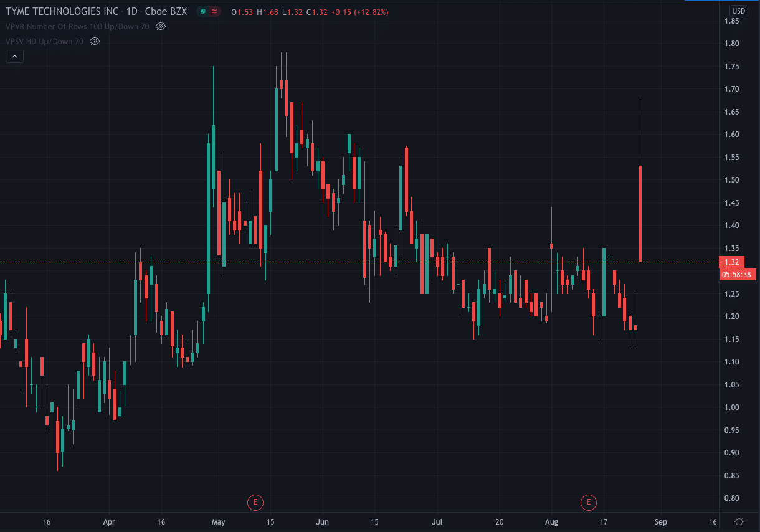
Task: Open the May earnings marker
Action: (x=254, y=501)
